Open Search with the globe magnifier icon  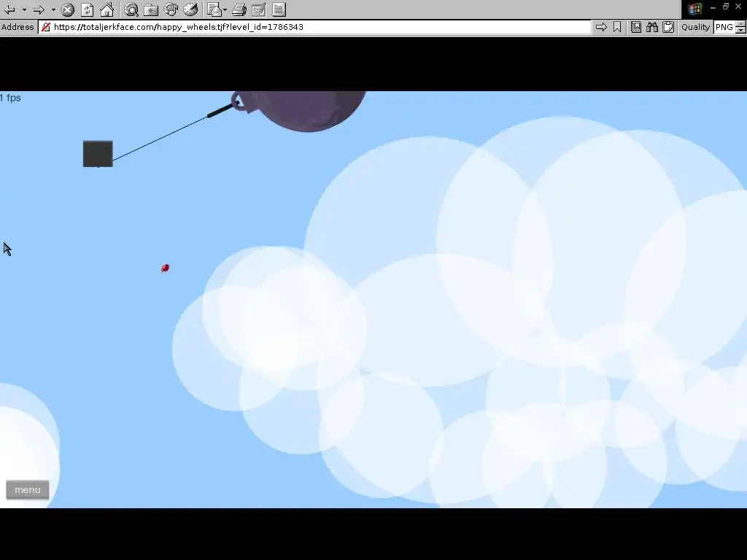point(131,9)
